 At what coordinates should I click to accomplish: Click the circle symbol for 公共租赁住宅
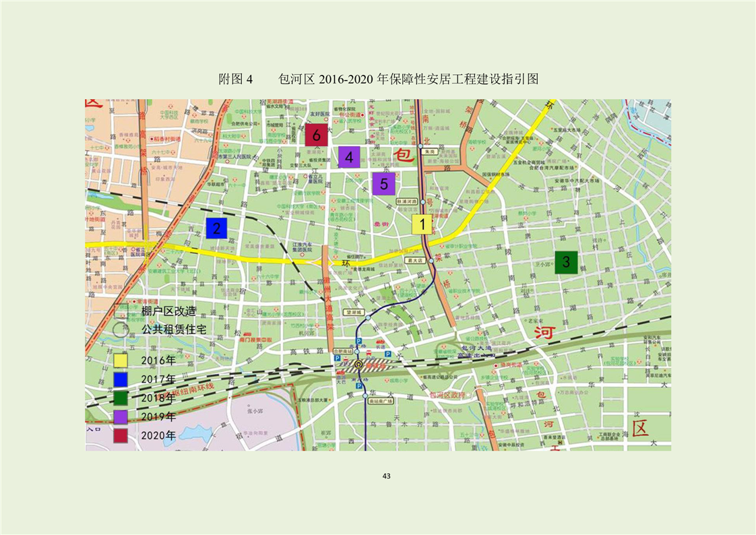(x=121, y=330)
